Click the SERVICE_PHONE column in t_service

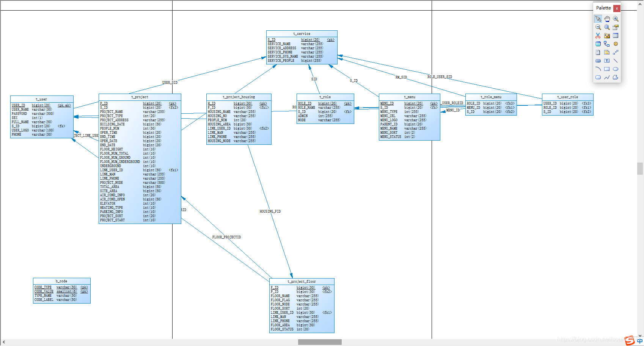coord(302,52)
